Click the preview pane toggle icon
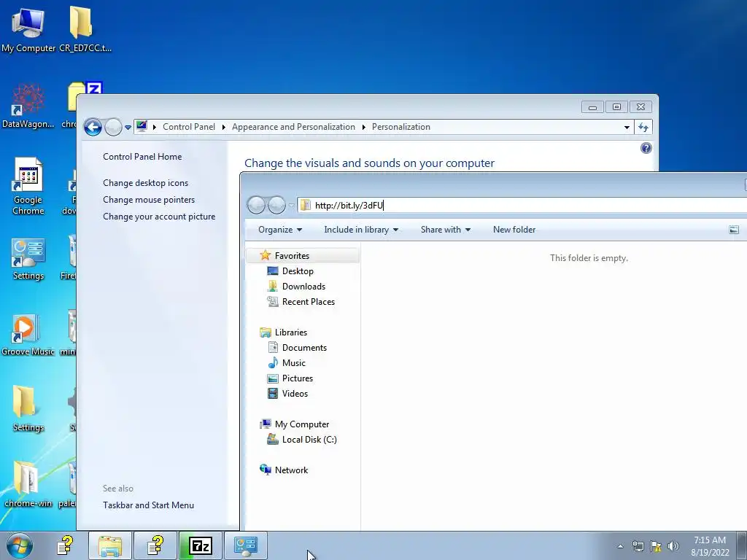Screen dimensions: 747x560 (x=734, y=230)
